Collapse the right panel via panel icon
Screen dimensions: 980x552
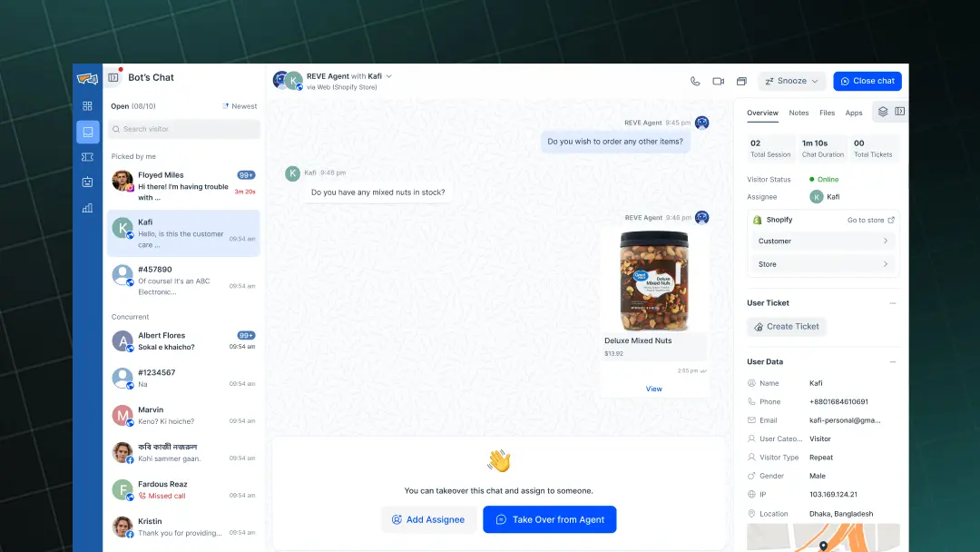pyautogui.click(x=898, y=112)
